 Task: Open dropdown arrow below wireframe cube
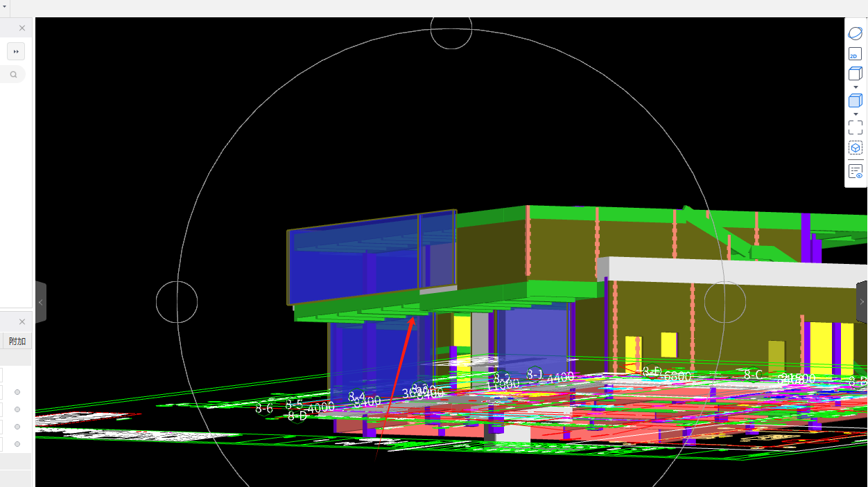856,87
